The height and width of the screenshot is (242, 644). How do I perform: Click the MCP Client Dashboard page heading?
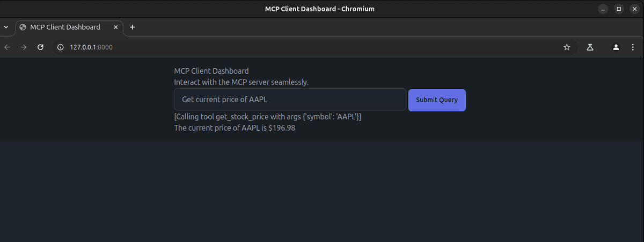[x=211, y=70]
